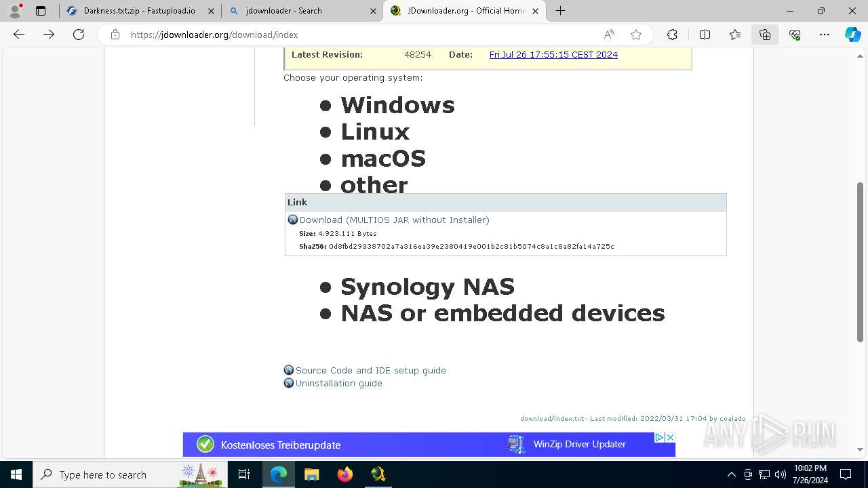View site information lock icon

pos(115,35)
